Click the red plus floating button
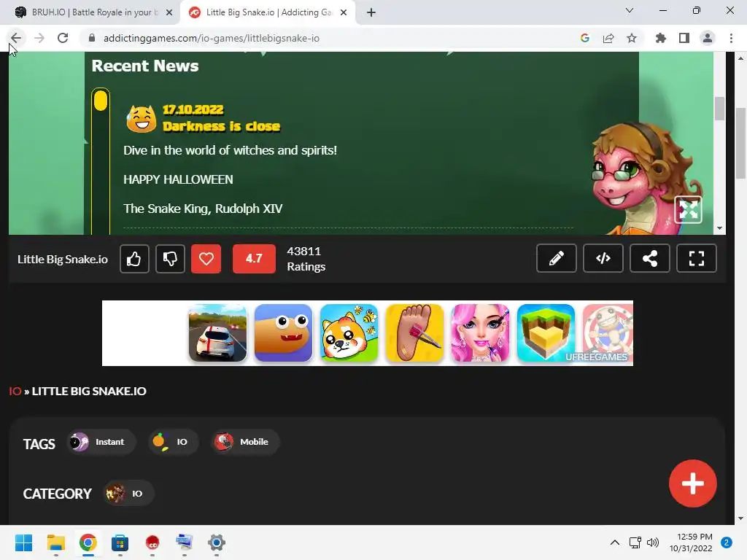747x560 pixels. tap(693, 483)
